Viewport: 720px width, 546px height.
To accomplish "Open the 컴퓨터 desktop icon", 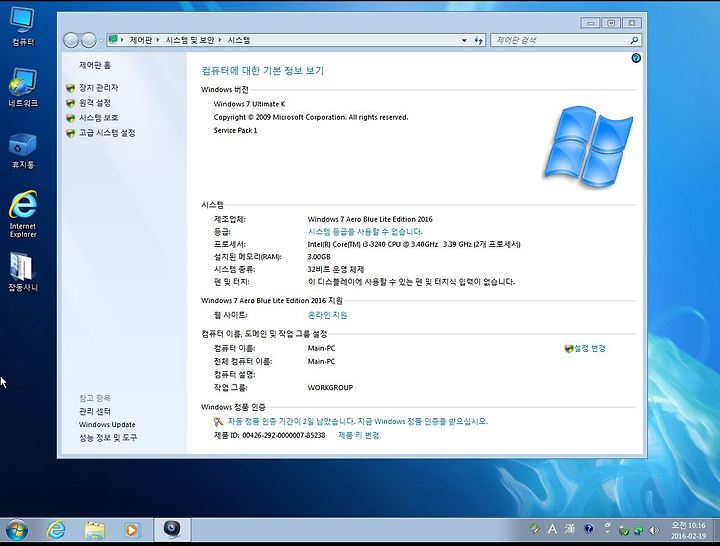I will pyautogui.click(x=22, y=27).
